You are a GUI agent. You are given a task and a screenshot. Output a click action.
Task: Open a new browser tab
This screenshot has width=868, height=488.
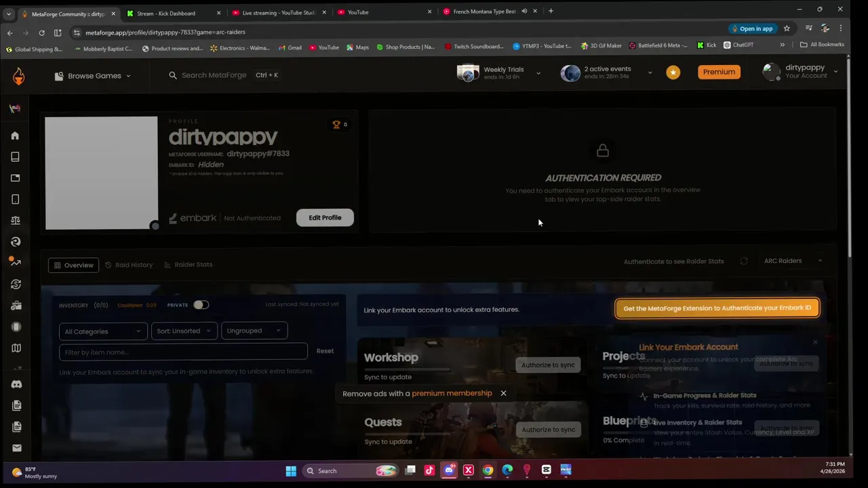(551, 11)
